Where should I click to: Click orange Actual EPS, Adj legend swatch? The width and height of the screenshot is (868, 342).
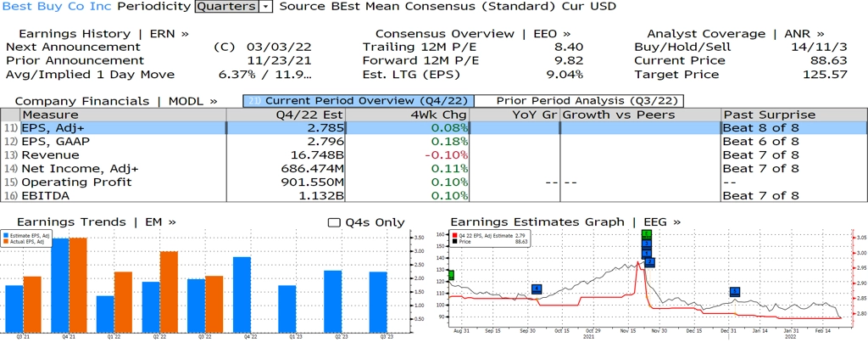pos(6,240)
